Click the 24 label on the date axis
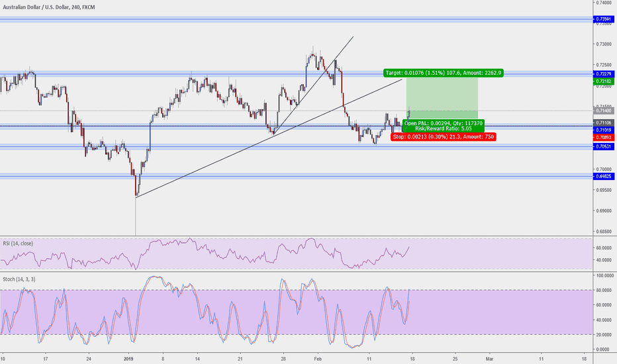Screen dimensions: 617x364 coord(89,359)
